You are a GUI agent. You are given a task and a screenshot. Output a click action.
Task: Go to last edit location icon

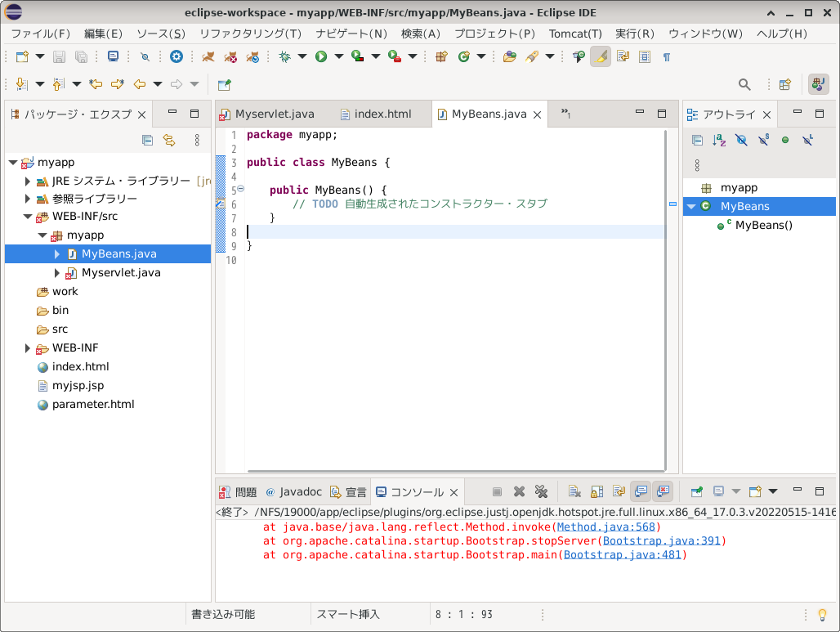tap(96, 84)
